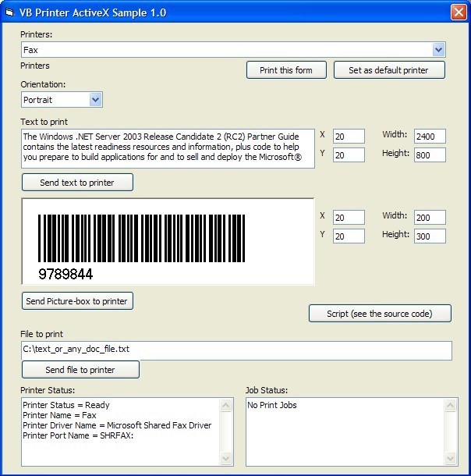471x476 pixels.
Task: Select the text Y coordinate field
Action: click(349, 155)
